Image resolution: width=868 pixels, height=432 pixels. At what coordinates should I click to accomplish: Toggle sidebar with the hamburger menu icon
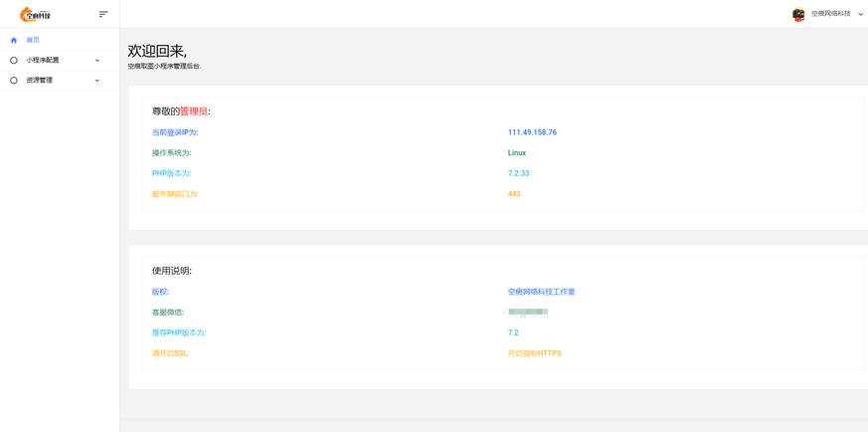coord(103,14)
